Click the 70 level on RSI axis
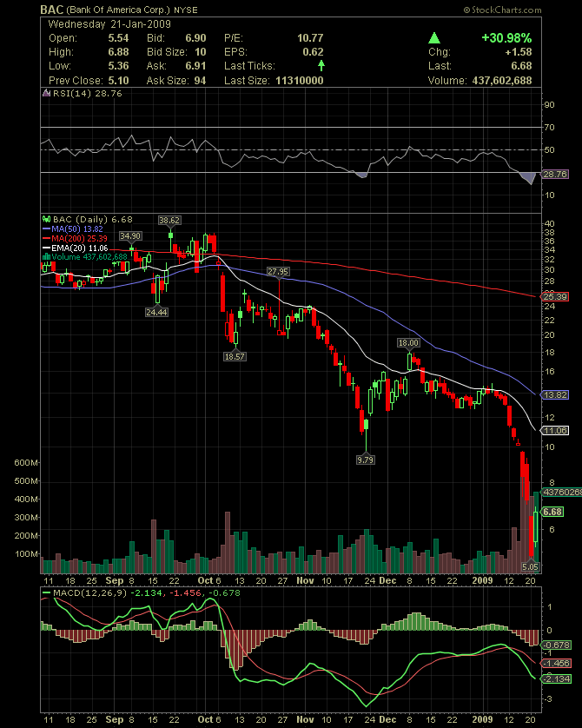This screenshot has width=582, height=728. 550,127
